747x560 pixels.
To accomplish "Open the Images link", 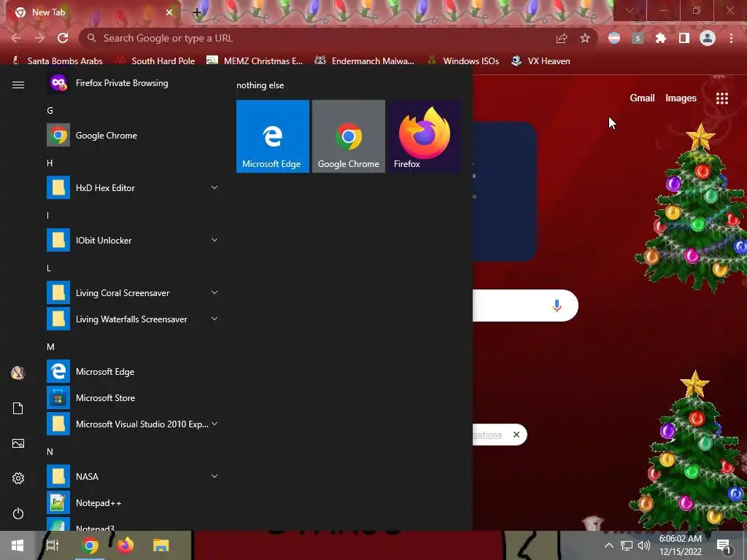I will 681,98.
